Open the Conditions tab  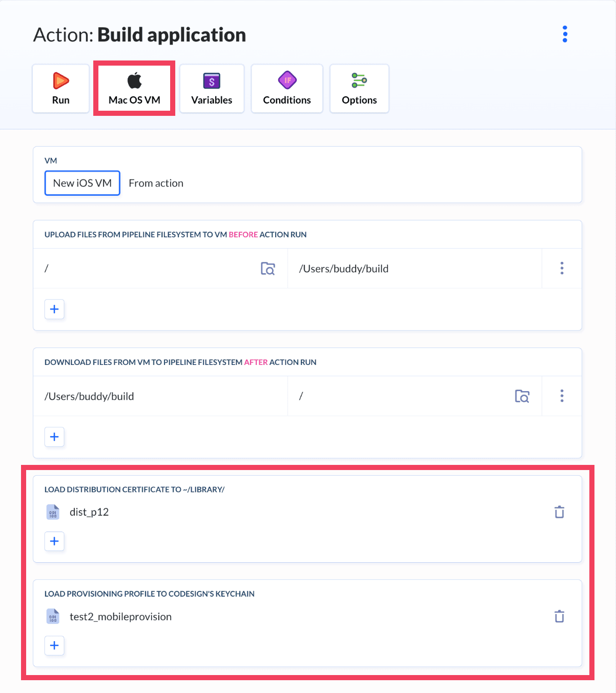click(287, 89)
